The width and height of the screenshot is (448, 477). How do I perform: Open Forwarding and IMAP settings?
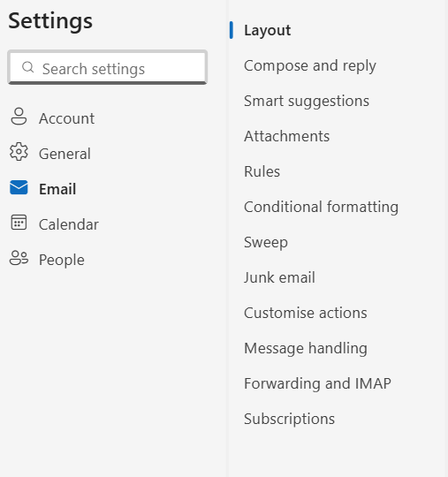317,383
